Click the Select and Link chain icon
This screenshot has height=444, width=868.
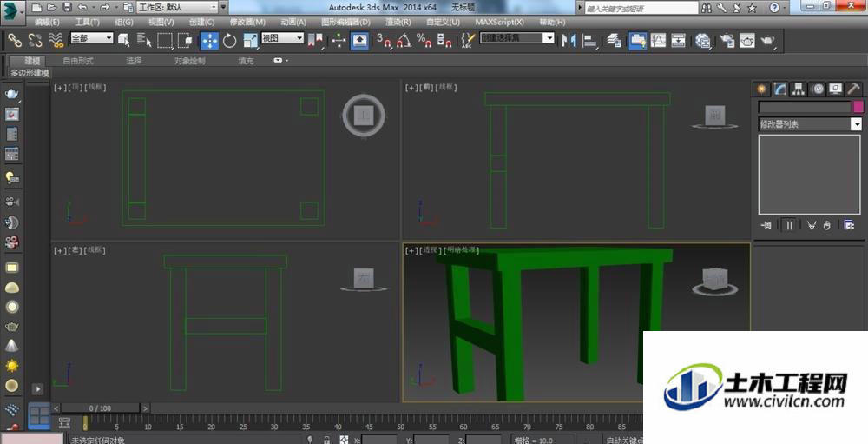(15, 40)
